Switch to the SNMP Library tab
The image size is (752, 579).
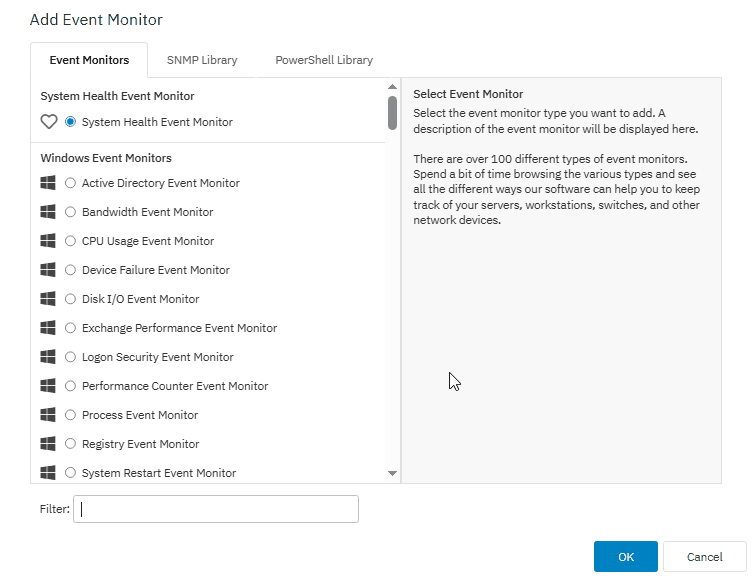coord(202,60)
